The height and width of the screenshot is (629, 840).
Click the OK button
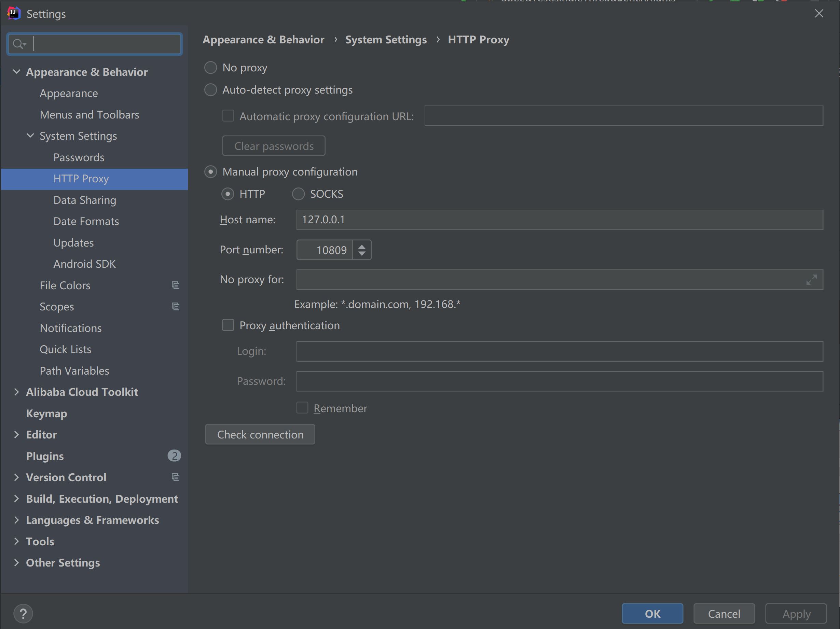point(652,613)
